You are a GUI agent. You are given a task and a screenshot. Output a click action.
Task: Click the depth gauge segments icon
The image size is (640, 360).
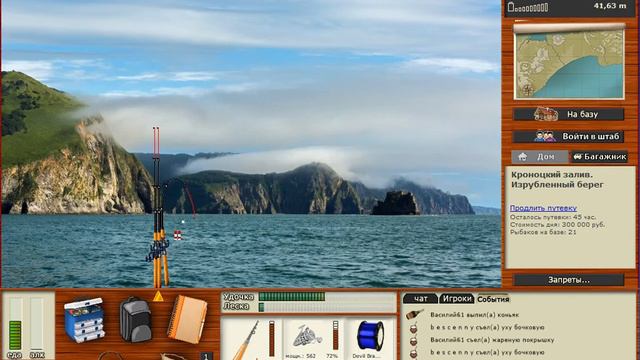(x=528, y=7)
